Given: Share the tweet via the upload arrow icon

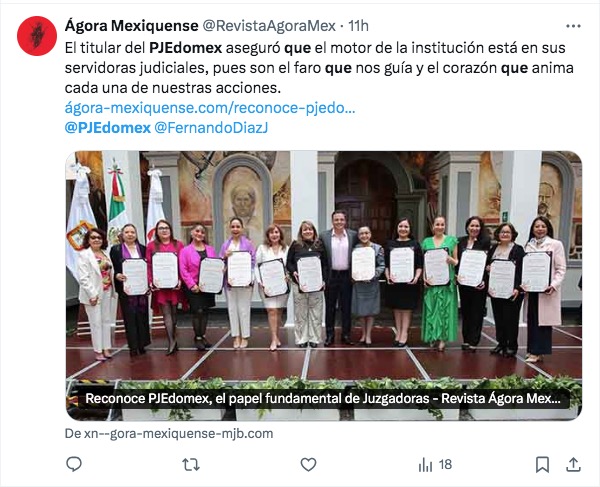Looking at the screenshot, I should click(x=573, y=464).
